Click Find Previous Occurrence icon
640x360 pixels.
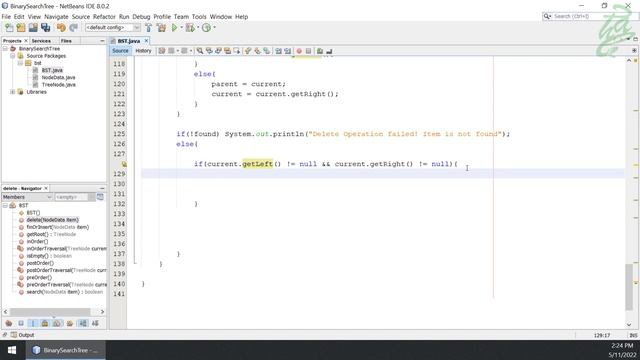click(x=209, y=51)
